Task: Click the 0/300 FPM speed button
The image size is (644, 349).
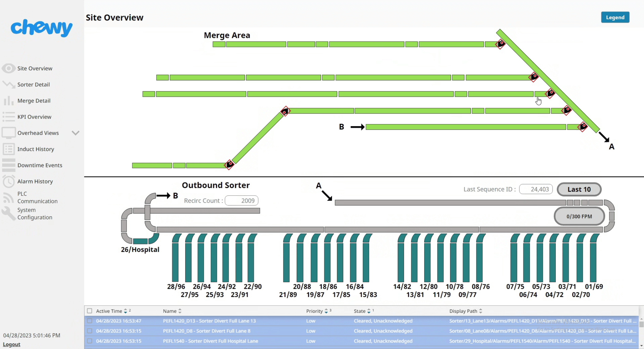Action: pyautogui.click(x=579, y=216)
